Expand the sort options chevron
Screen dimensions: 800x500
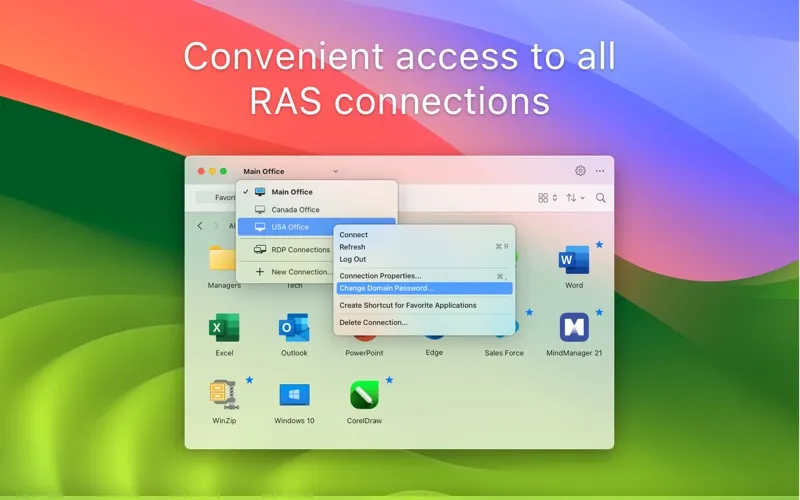tap(583, 198)
